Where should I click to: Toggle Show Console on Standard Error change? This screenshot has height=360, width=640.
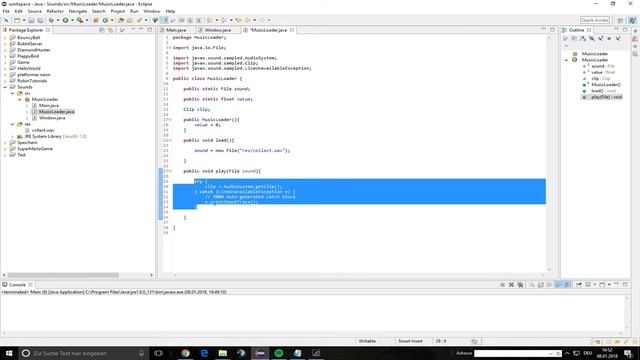point(567,284)
